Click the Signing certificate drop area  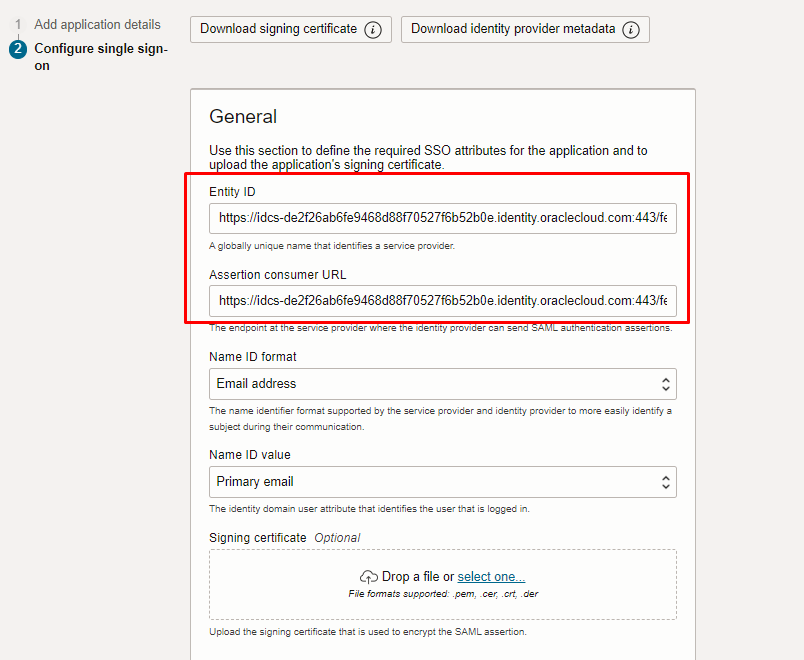tap(443, 585)
